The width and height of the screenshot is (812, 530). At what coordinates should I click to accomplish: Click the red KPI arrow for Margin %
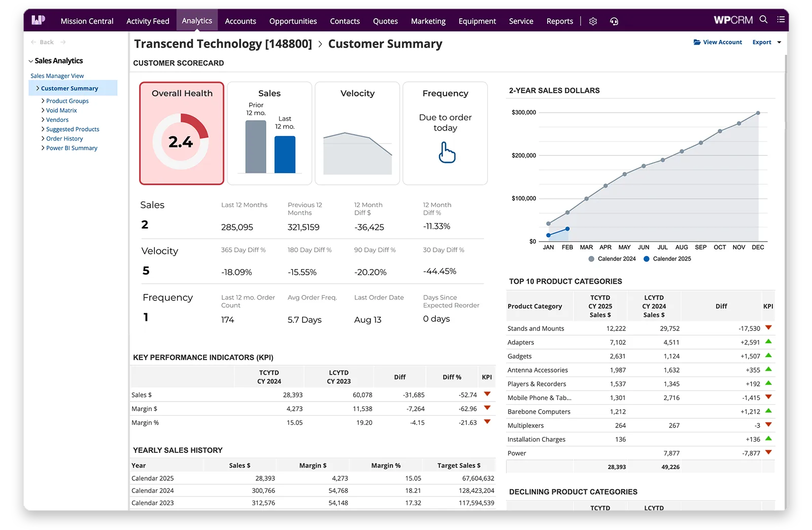pos(487,422)
